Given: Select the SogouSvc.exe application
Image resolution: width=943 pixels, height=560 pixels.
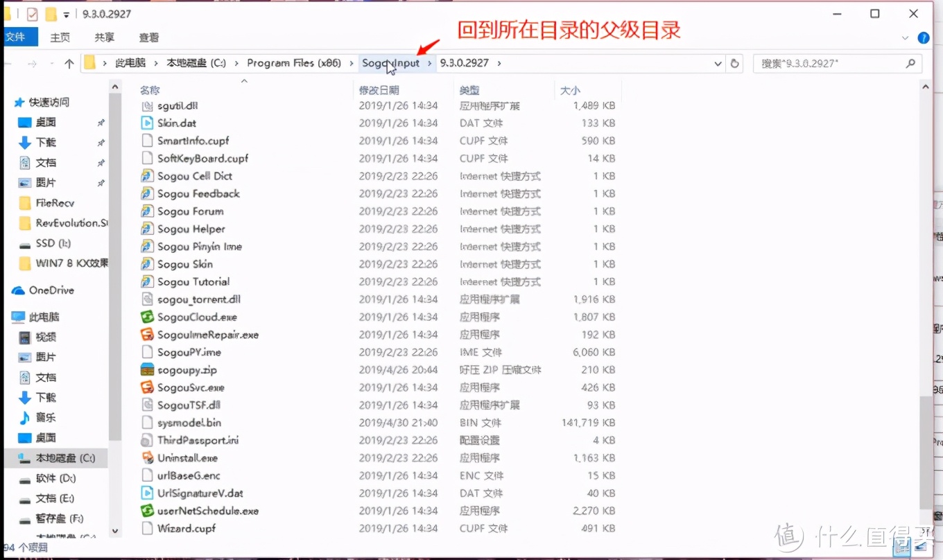Looking at the screenshot, I should click(191, 387).
